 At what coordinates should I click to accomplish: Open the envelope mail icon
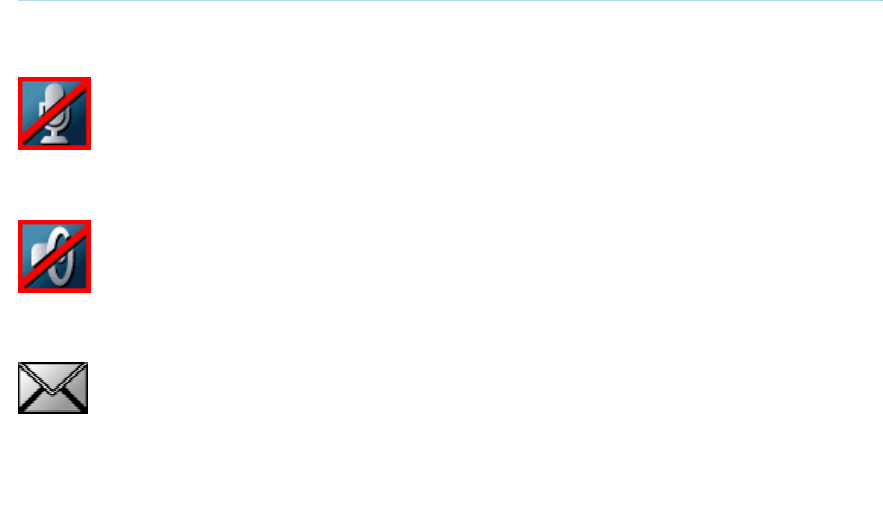[x=53, y=388]
